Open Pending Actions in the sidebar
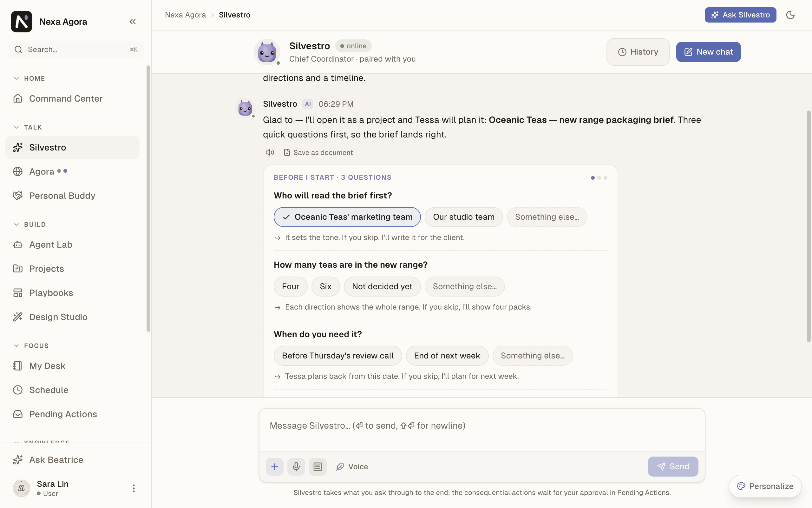This screenshot has width=812, height=508. 72,414
